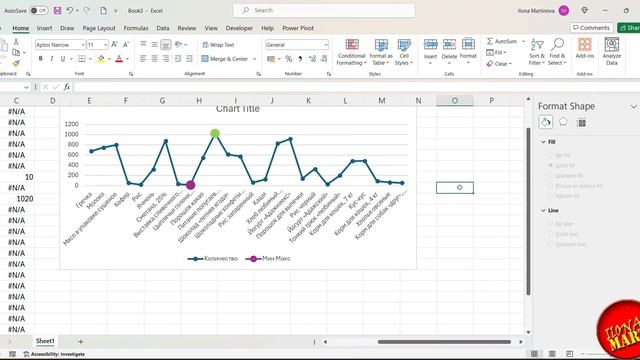The height and width of the screenshot is (360, 640).
Task: Click the Save icon in title bar
Action: point(58,11)
